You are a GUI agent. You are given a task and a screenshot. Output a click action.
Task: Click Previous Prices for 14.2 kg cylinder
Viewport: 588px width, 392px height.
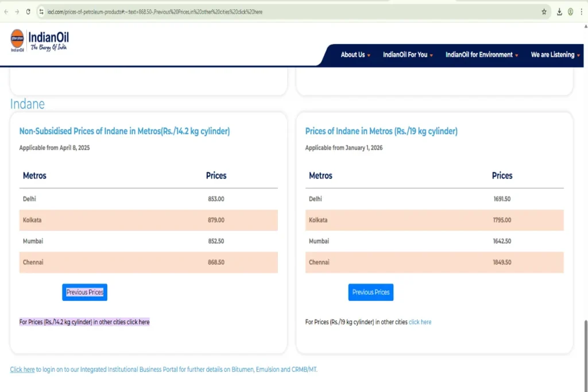tap(84, 292)
